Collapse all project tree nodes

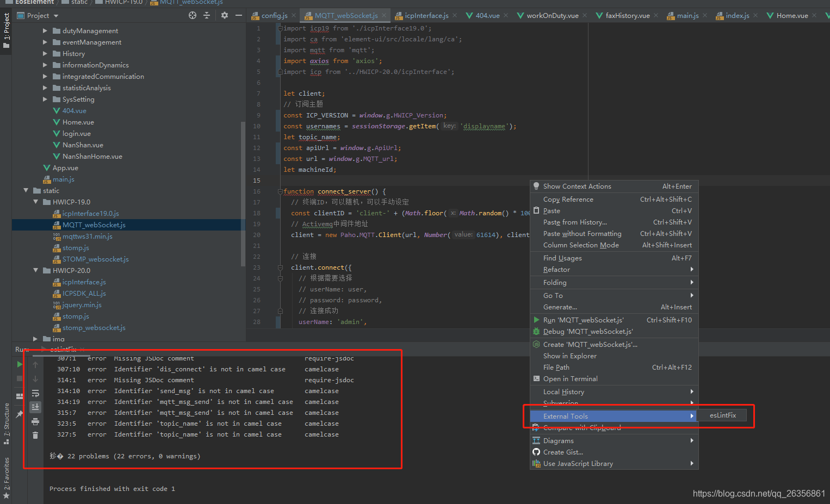pyautogui.click(x=207, y=15)
